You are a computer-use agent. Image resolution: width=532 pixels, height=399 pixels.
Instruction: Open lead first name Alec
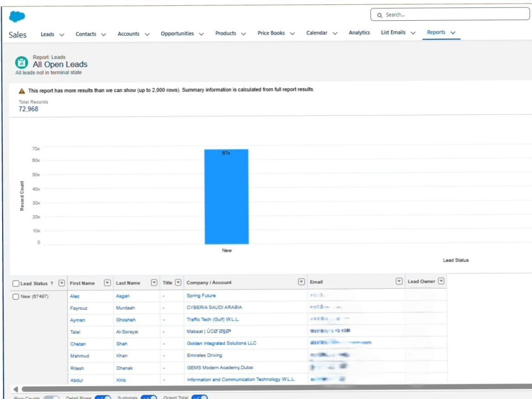(x=74, y=296)
